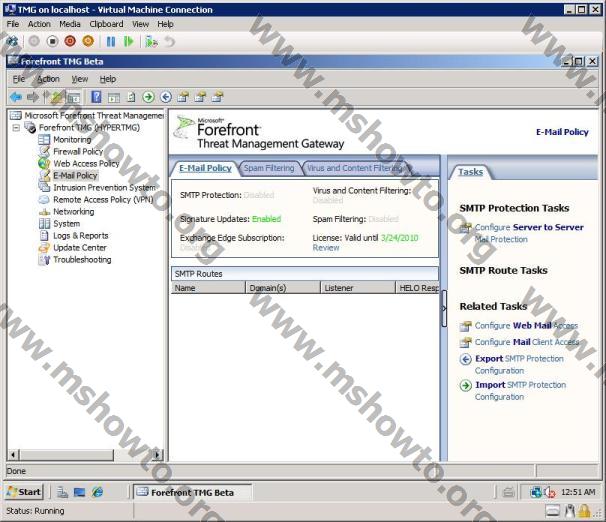This screenshot has width=606, height=522.
Task: Click Configure Web Mail Access link
Action: tap(526, 325)
